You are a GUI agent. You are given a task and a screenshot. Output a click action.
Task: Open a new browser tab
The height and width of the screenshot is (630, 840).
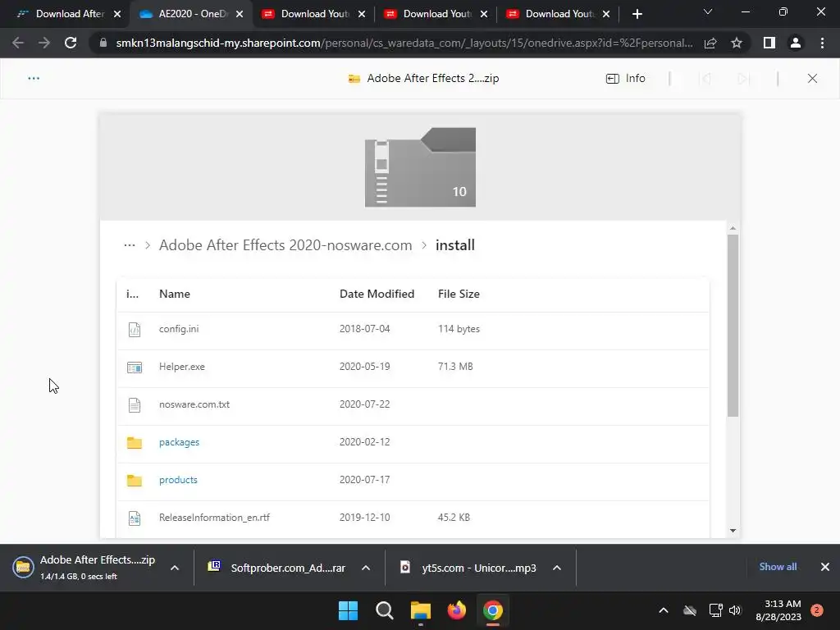(x=637, y=14)
